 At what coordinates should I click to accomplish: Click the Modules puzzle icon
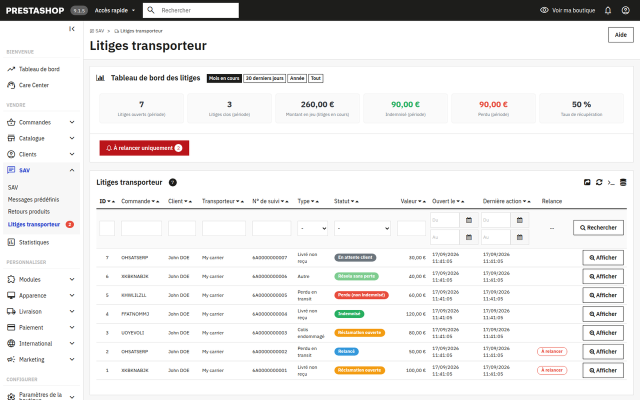(11, 279)
